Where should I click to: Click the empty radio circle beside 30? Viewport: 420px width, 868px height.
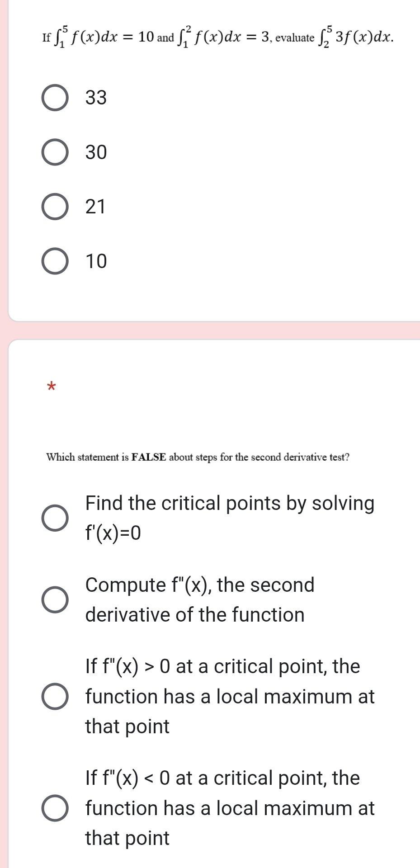click(55, 151)
